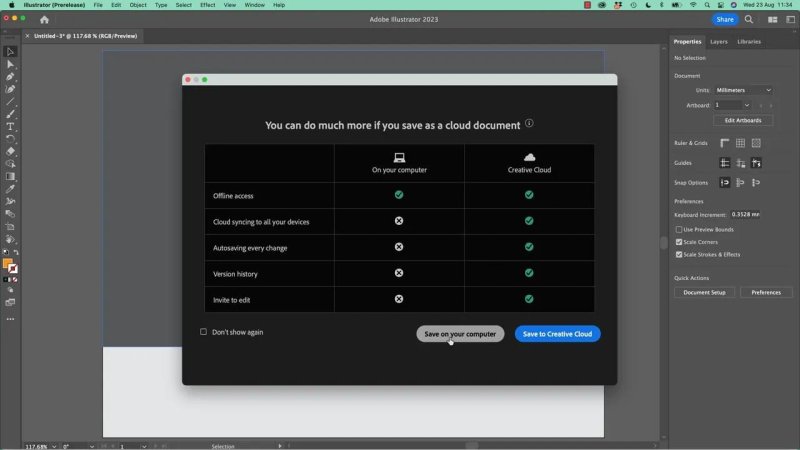Select the Eraser tool
This screenshot has width=800, height=450.
[x=10, y=152]
